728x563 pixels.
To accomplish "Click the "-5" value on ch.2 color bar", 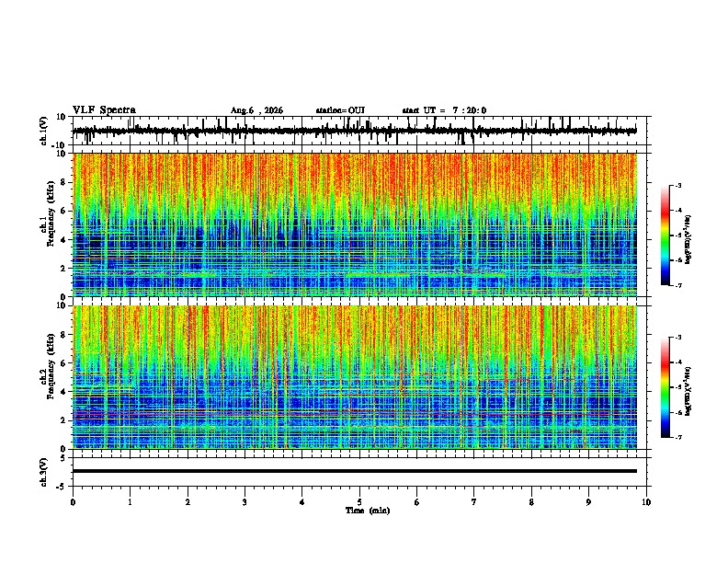I will pyautogui.click(x=678, y=387).
